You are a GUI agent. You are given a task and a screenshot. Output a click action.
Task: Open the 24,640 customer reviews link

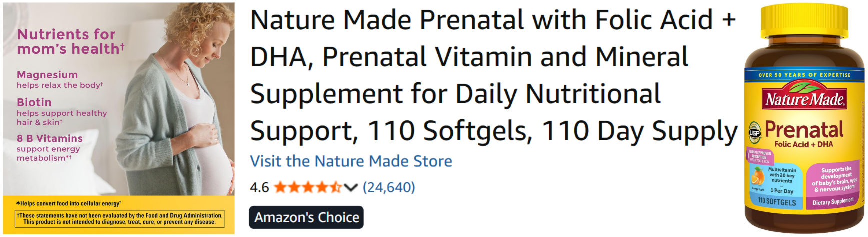[x=389, y=187]
